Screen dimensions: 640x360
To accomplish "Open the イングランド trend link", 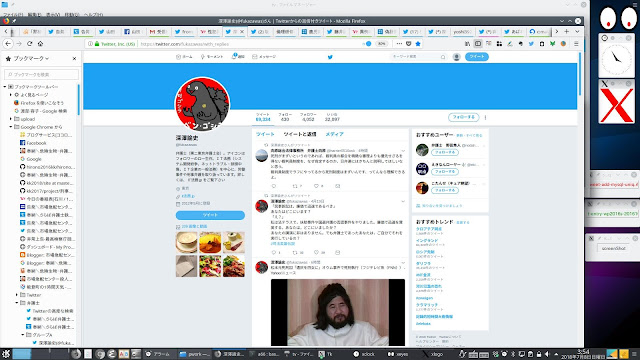I will click(427, 240).
